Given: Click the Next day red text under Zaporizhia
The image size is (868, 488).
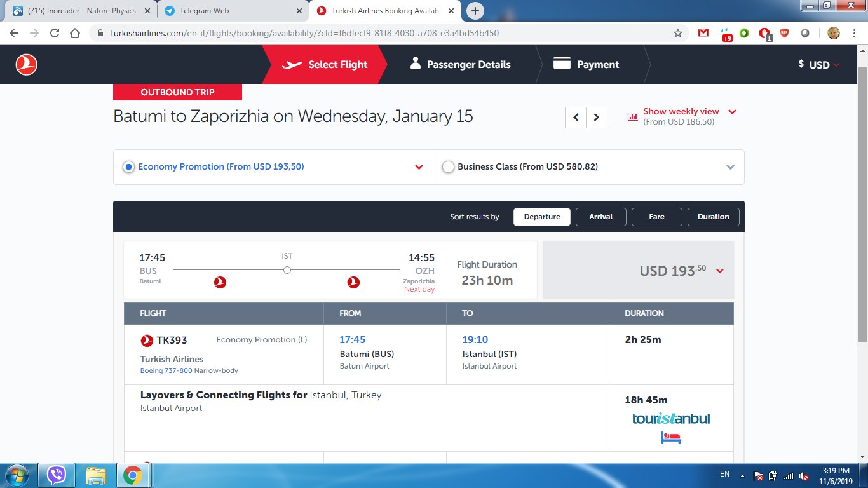Looking at the screenshot, I should point(419,290).
